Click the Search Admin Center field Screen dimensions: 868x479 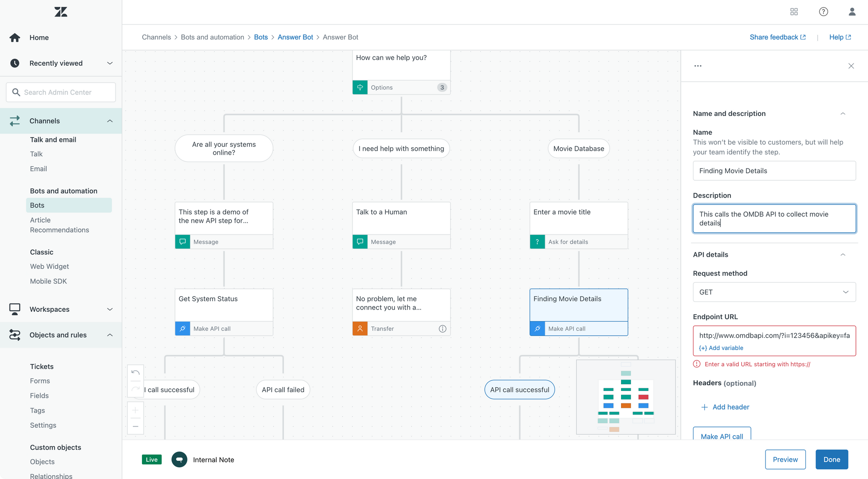click(x=61, y=92)
